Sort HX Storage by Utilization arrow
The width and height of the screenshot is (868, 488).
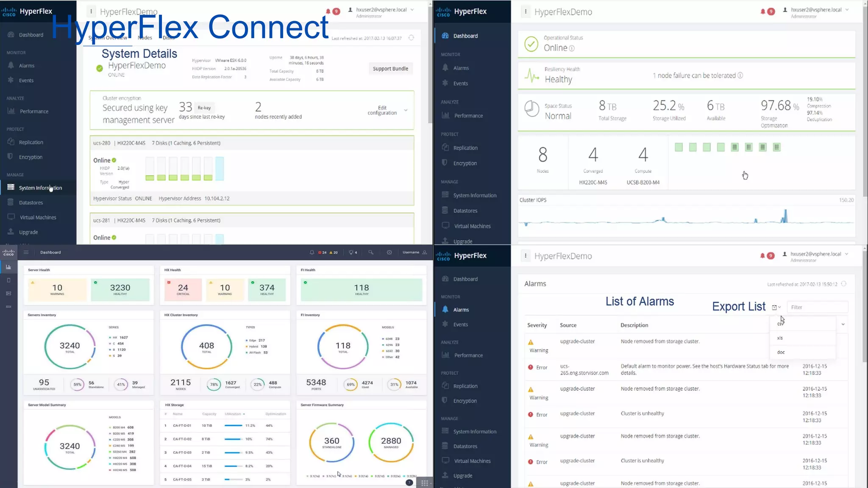tap(244, 414)
